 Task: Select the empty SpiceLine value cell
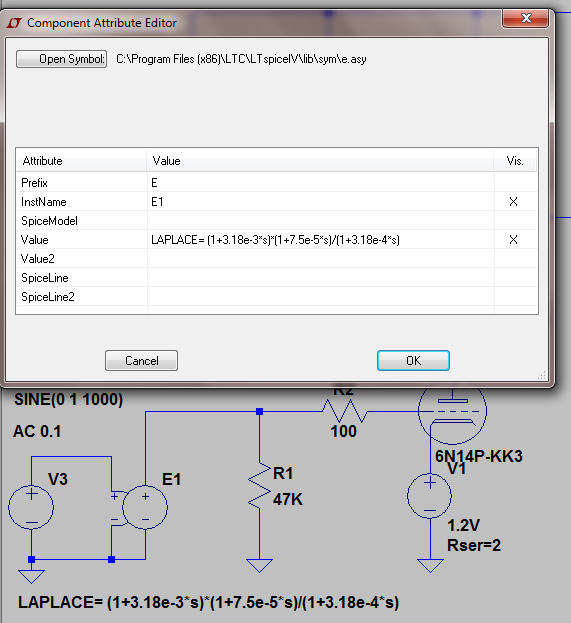[320, 278]
